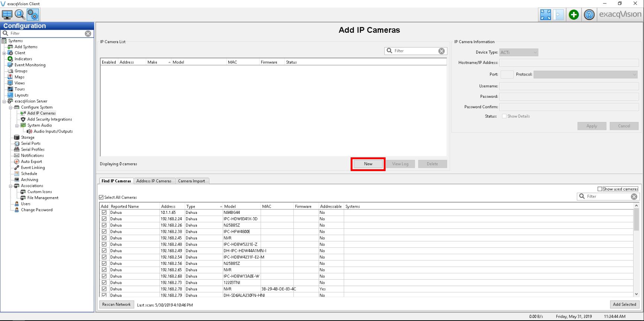Collapse the Associations node

(x=10, y=186)
